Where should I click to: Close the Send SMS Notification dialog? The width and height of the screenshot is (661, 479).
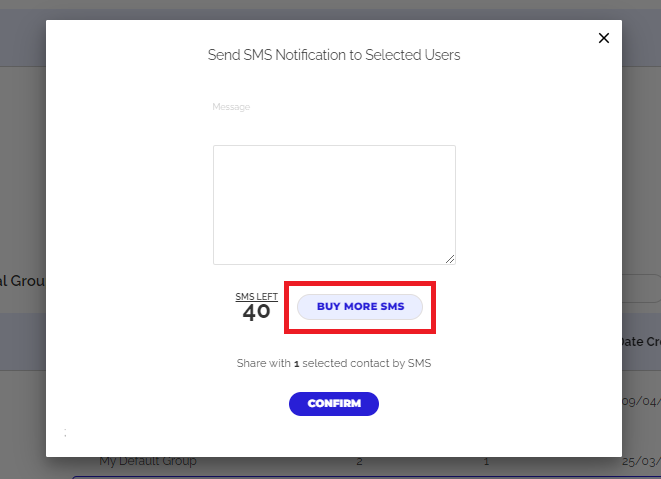tap(603, 38)
